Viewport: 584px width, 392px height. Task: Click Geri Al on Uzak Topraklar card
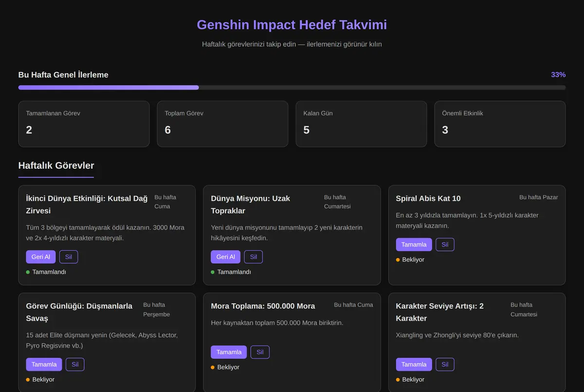pos(226,257)
